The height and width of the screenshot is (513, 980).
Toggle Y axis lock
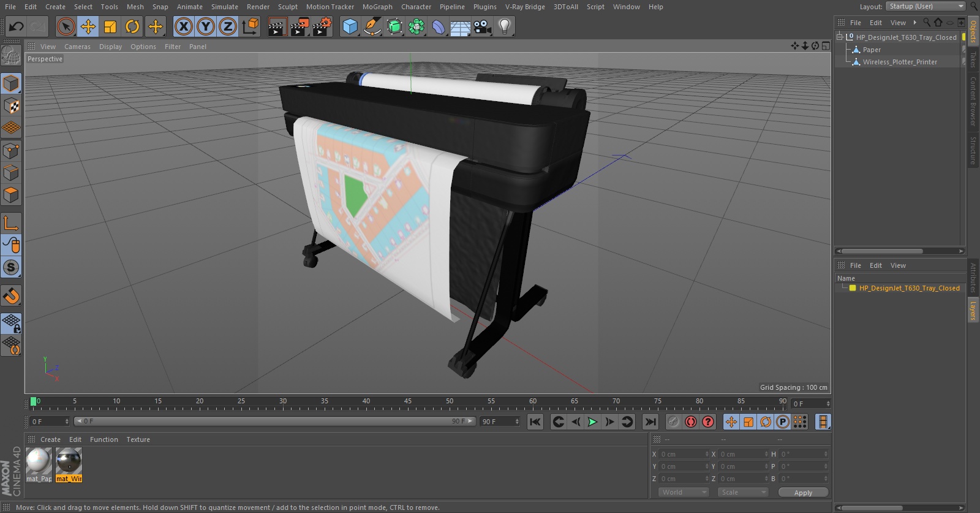coord(206,26)
